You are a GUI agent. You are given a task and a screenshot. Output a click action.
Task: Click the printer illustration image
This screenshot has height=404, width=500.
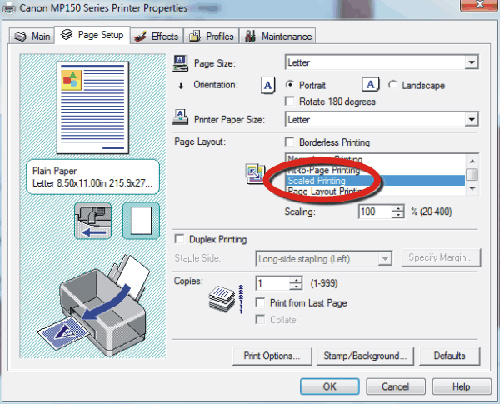(x=93, y=305)
